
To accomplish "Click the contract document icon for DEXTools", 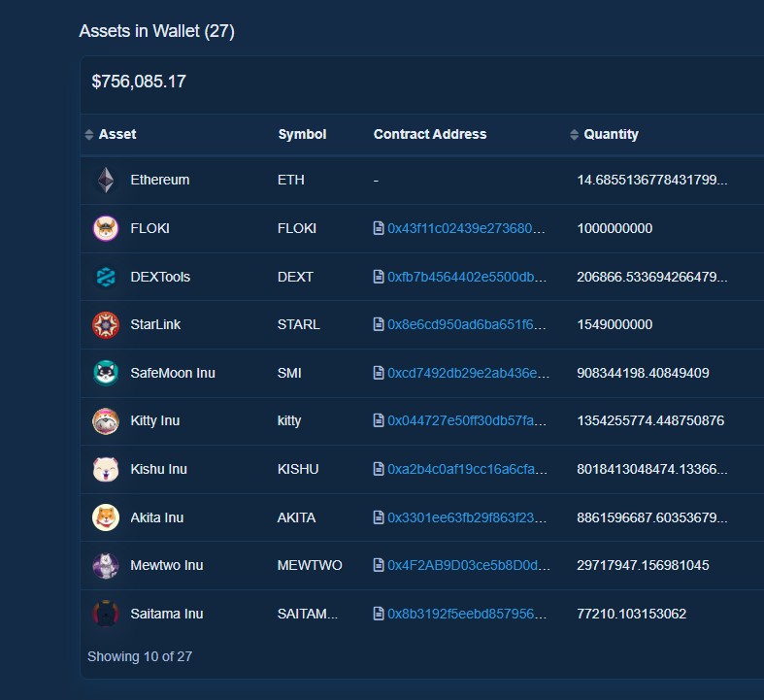I will coord(379,277).
